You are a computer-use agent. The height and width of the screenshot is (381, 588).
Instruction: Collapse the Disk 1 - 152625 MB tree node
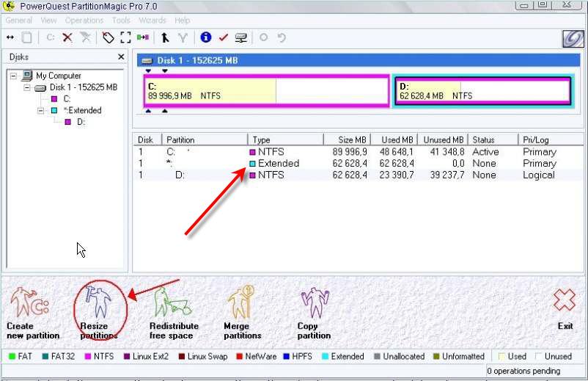point(27,88)
